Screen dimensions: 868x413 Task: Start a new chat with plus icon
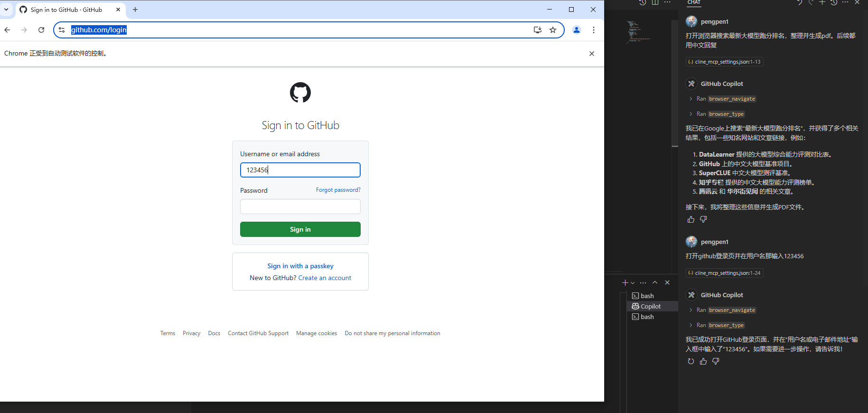point(822,2)
